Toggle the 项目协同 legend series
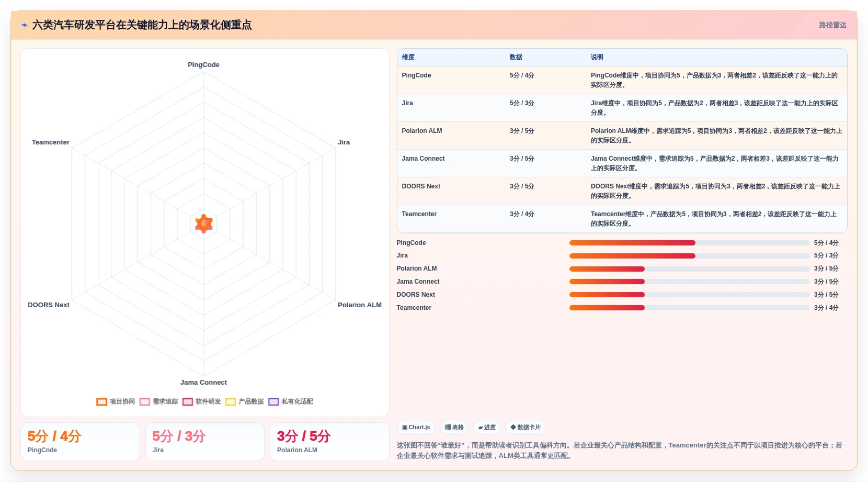This screenshot has width=868, height=482. point(116,402)
